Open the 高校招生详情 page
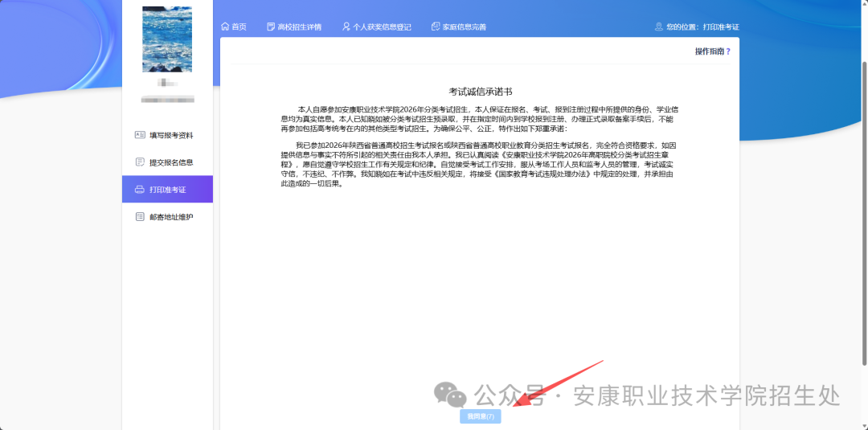This screenshot has width=868, height=430. (299, 27)
